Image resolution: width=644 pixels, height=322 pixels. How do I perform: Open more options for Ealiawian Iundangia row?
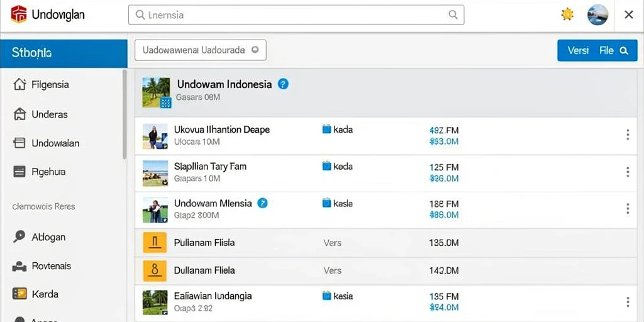628,303
